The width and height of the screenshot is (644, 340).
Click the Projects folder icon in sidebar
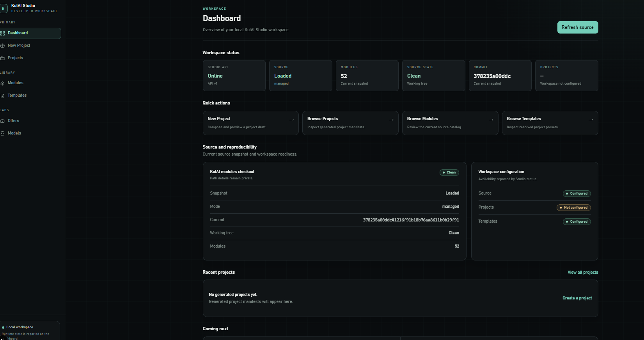[2, 58]
